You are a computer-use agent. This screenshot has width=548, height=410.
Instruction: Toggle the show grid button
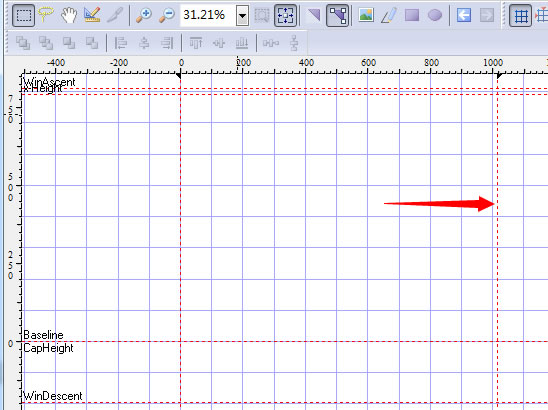[520, 15]
